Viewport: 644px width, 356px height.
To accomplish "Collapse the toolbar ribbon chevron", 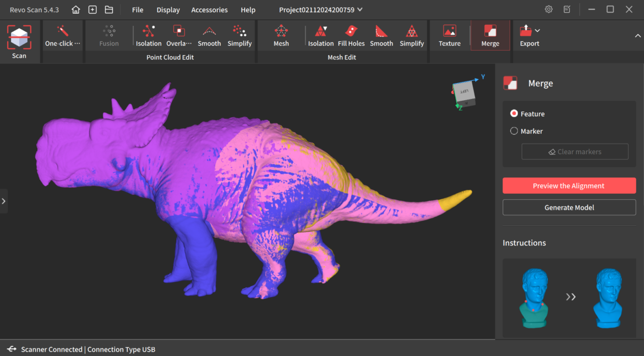I will tap(637, 36).
